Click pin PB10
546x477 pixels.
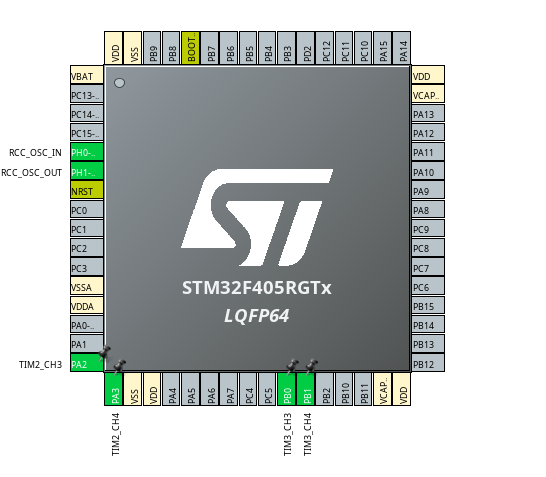(344, 389)
